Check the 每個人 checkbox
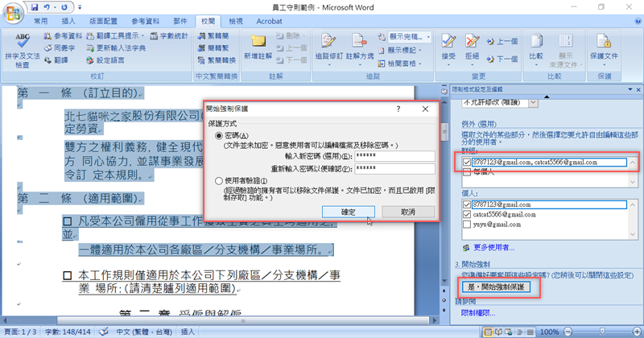The image size is (644, 338). 467,172
